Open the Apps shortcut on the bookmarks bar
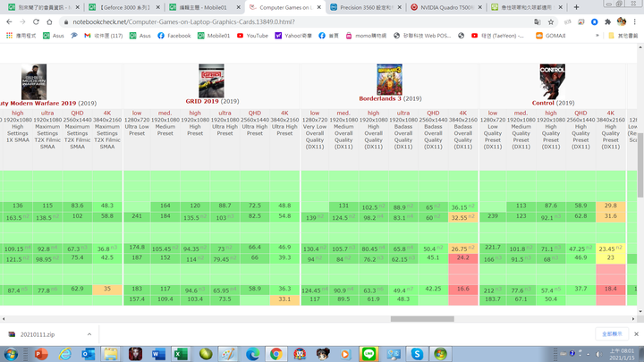Screen dimensions: 644x362 [x=21, y=36]
